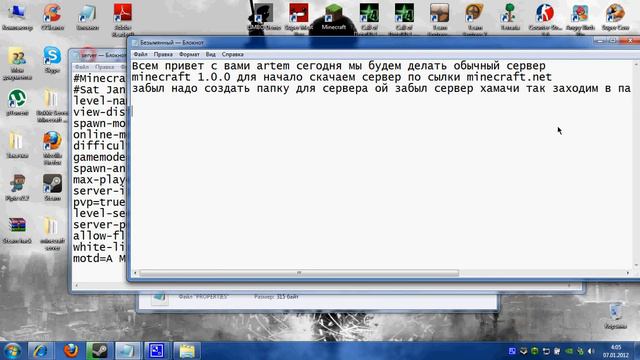Launch Firefox from the taskbar
Screen dimensions: 640x360
click(x=71, y=351)
